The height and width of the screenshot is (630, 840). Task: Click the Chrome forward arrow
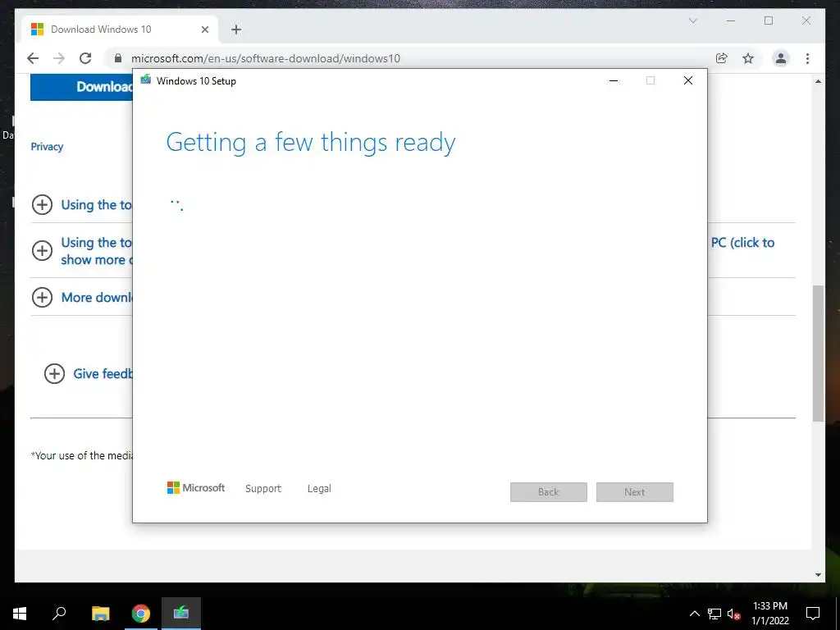point(59,58)
